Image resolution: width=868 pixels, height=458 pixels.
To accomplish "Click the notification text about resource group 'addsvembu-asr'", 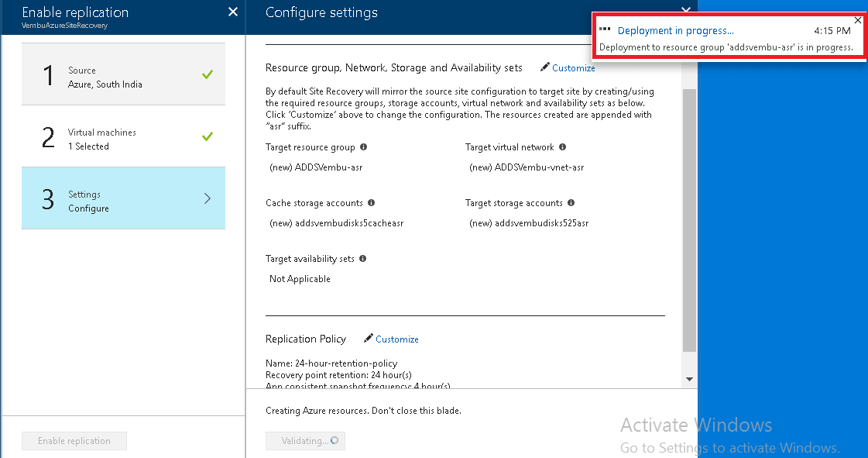I will (x=726, y=47).
